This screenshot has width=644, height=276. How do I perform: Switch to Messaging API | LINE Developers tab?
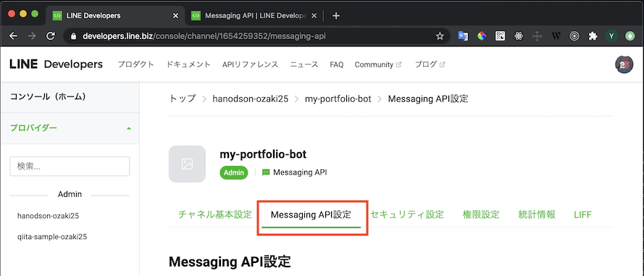[x=254, y=16]
